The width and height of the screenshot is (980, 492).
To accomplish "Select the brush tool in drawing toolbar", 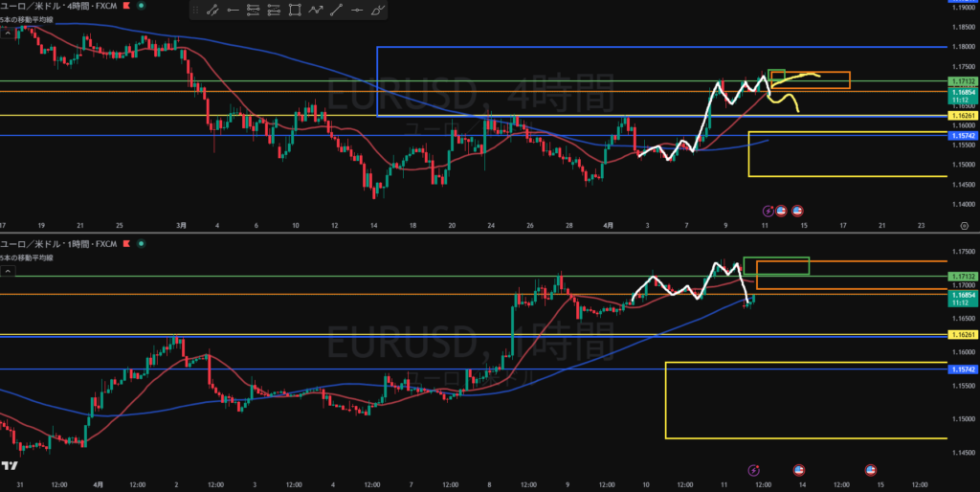I will [x=378, y=11].
